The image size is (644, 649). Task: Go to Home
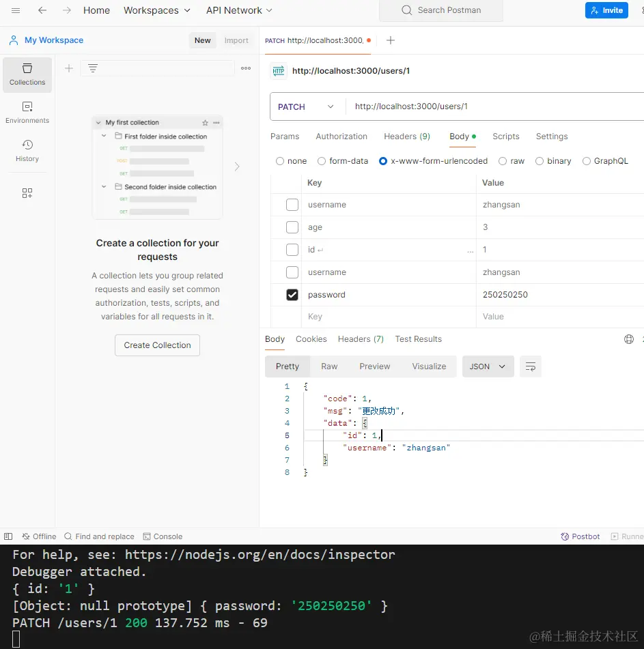(x=96, y=10)
